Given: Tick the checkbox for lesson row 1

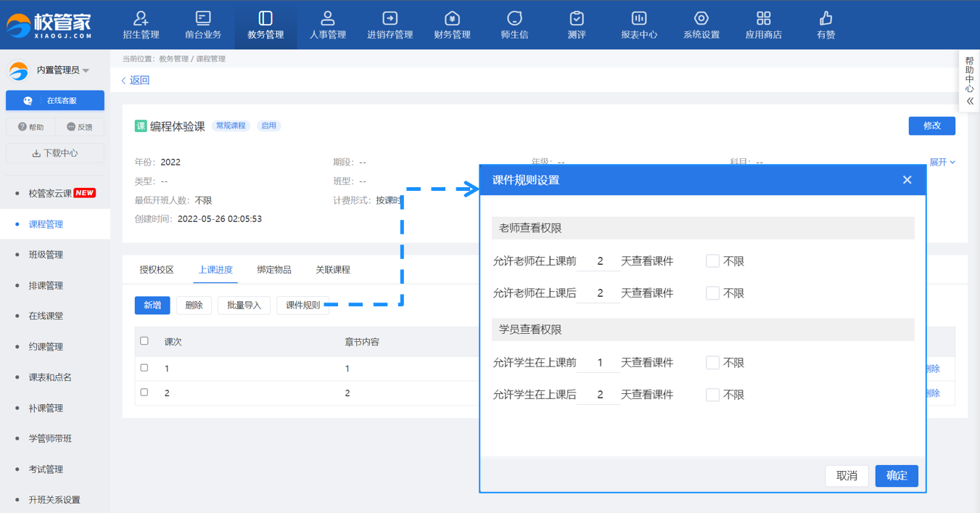Looking at the screenshot, I should 144,368.
